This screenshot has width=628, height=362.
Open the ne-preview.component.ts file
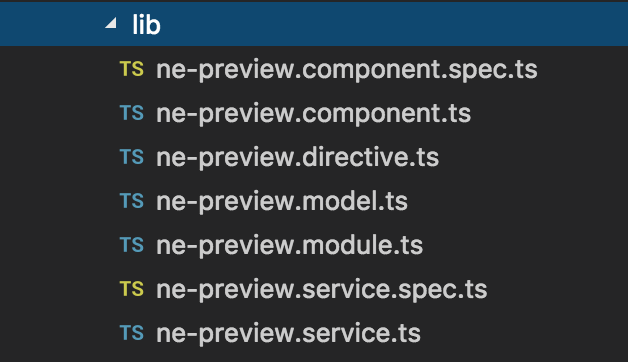click(313, 114)
